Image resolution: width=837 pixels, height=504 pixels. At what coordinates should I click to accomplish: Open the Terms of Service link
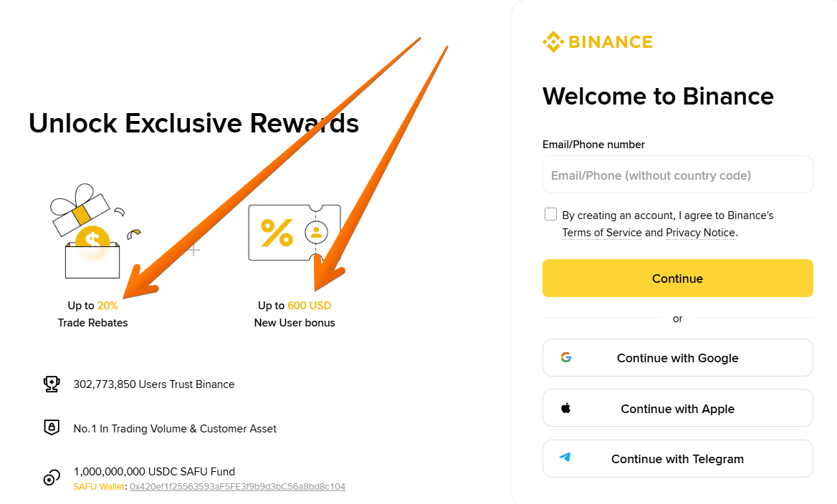pyautogui.click(x=602, y=233)
